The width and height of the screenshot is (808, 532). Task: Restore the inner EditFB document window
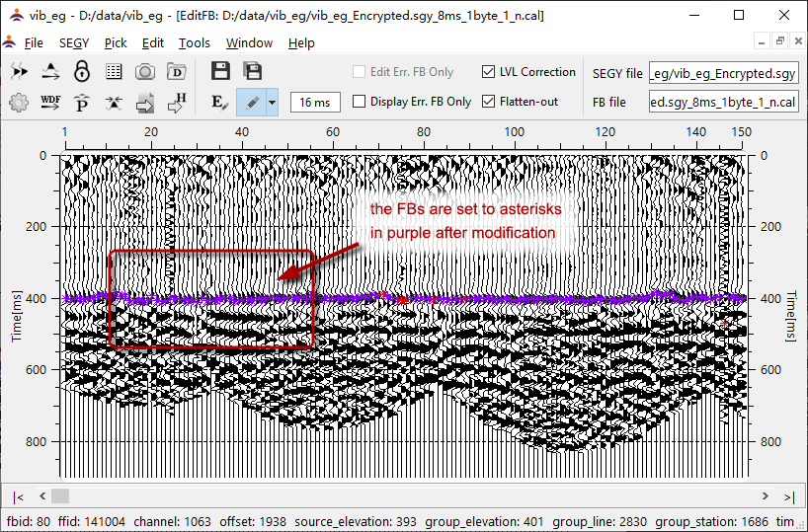pos(779,40)
